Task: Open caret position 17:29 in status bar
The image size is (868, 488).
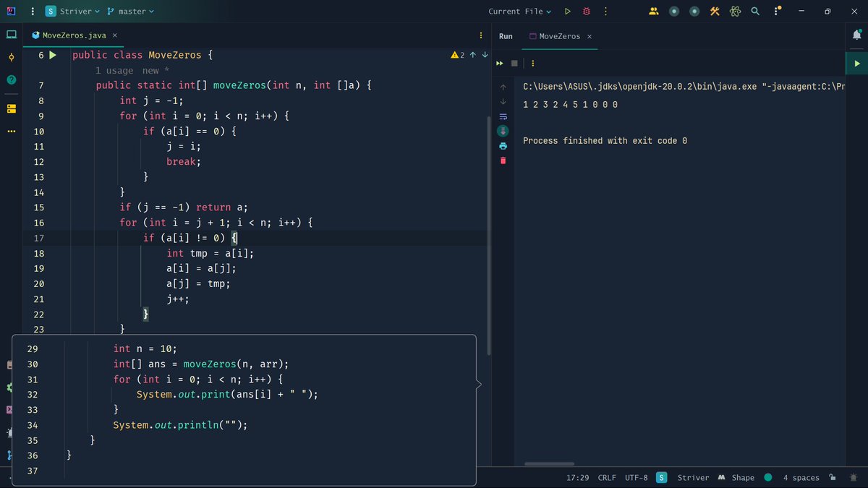Action: 577,478
